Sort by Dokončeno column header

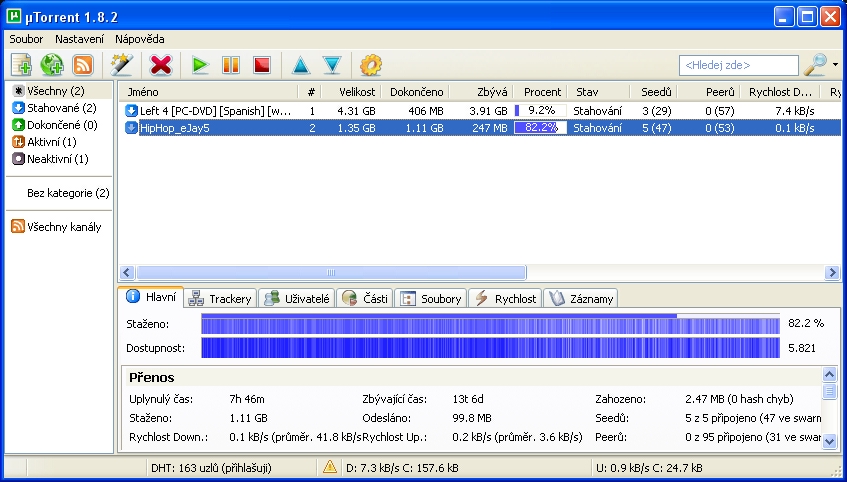click(415, 92)
